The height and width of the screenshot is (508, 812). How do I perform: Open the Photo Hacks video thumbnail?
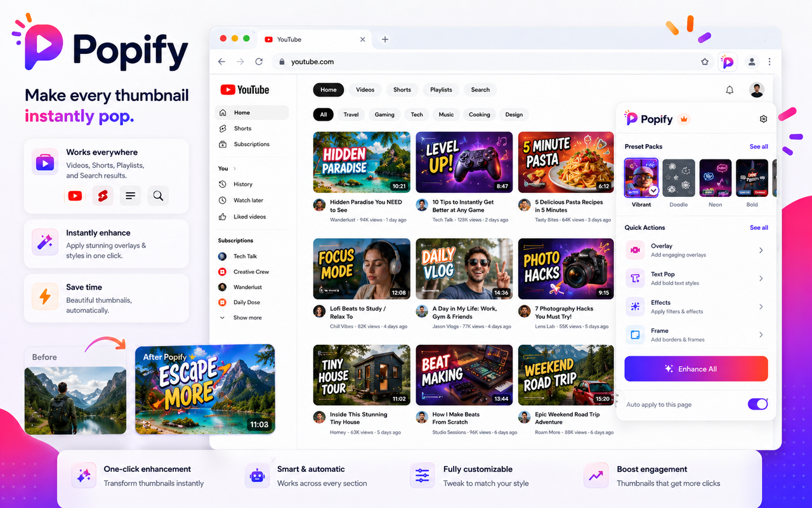pyautogui.click(x=566, y=269)
